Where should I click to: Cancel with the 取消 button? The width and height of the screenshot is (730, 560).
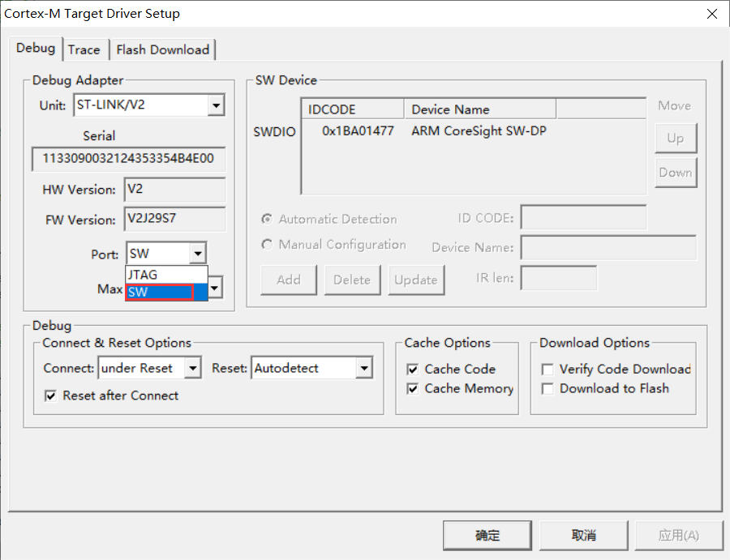tap(583, 536)
